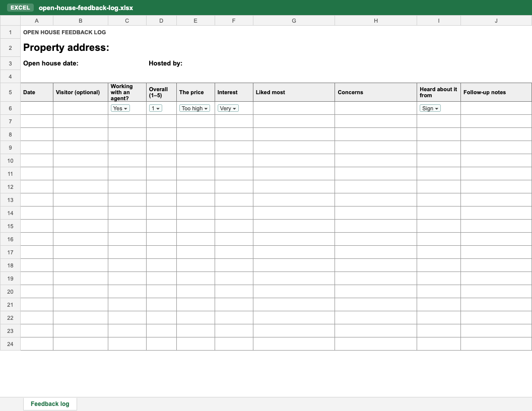Select row 12 header

tap(10, 187)
